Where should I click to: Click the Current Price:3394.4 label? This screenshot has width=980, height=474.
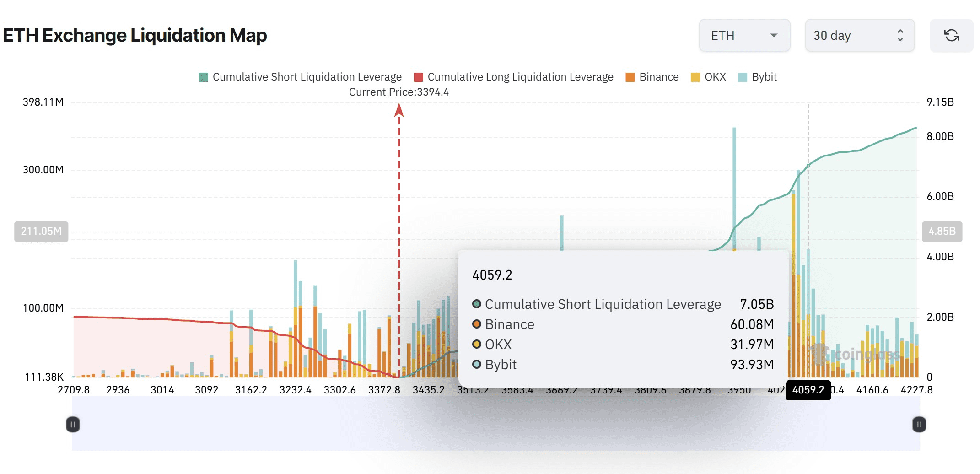[x=398, y=92]
